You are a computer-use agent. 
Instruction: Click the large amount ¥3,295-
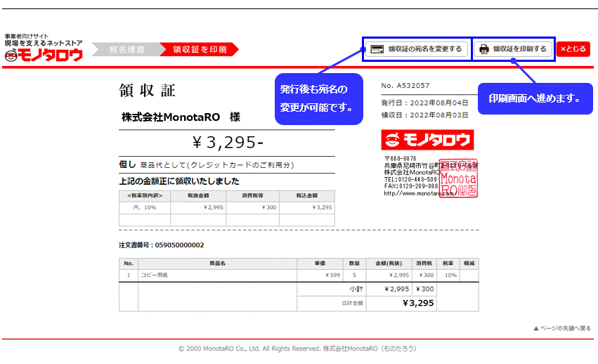(x=228, y=143)
